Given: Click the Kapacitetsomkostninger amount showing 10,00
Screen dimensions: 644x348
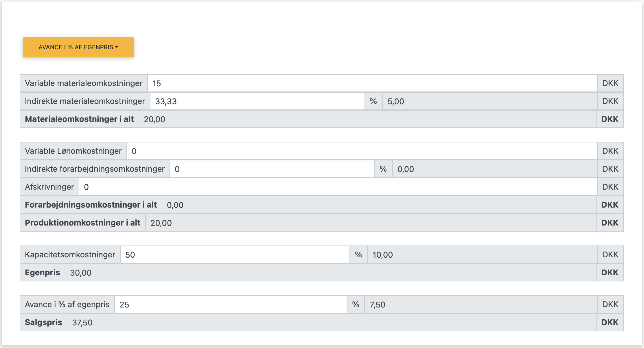Looking at the screenshot, I should [x=482, y=255].
